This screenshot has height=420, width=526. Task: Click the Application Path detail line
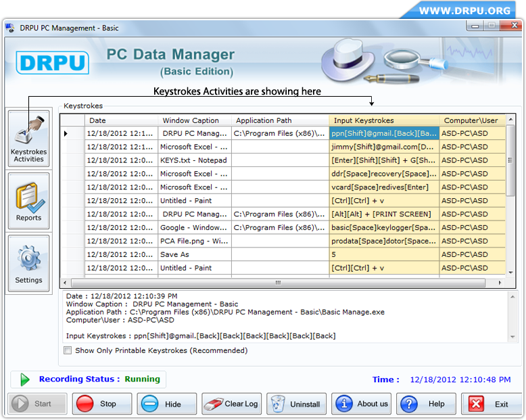[225, 312]
